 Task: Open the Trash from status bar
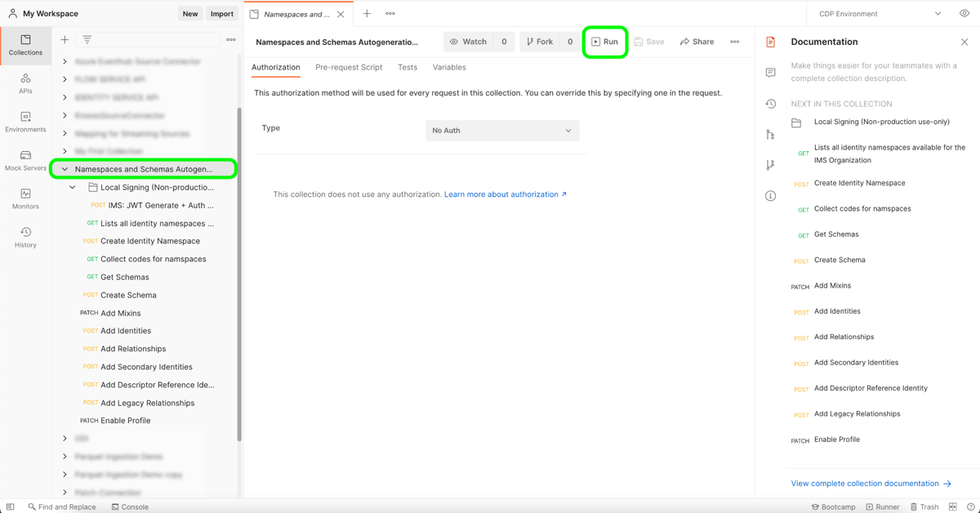click(x=924, y=506)
